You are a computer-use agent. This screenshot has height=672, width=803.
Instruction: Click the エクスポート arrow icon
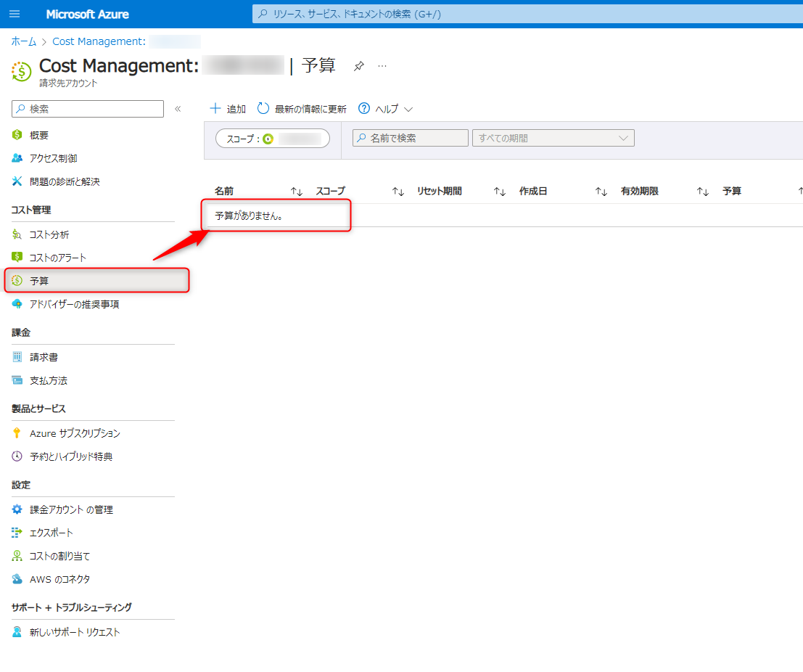point(17,532)
